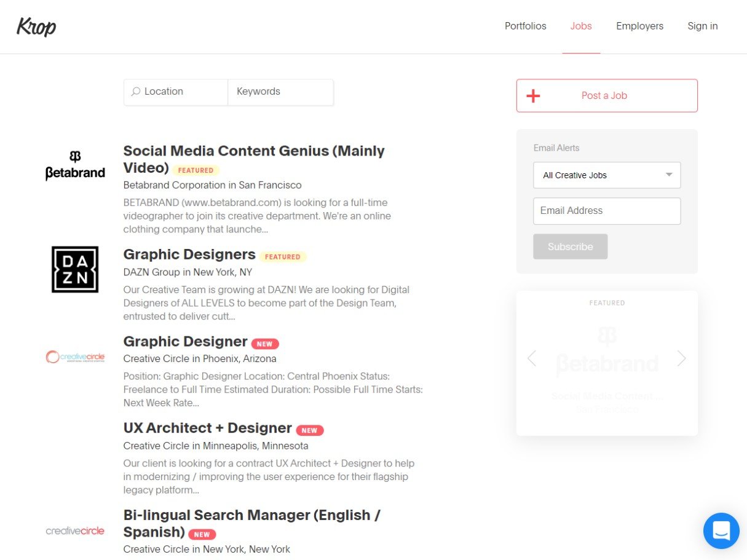Click the magnifier icon in Location field

136,92
